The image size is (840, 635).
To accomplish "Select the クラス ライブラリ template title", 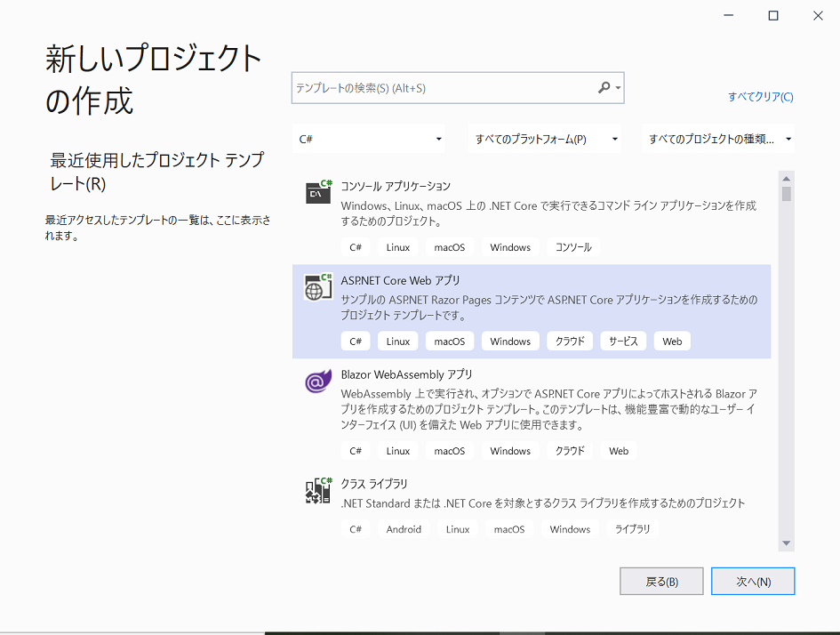I will click(x=374, y=484).
